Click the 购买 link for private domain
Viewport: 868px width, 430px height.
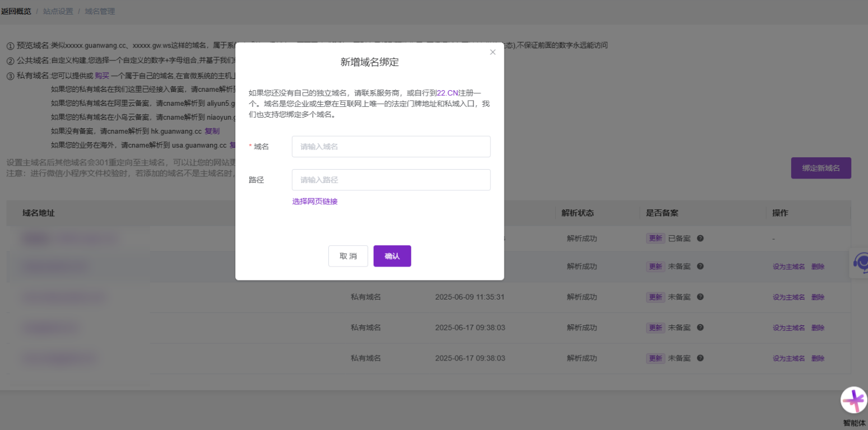pyautogui.click(x=101, y=76)
